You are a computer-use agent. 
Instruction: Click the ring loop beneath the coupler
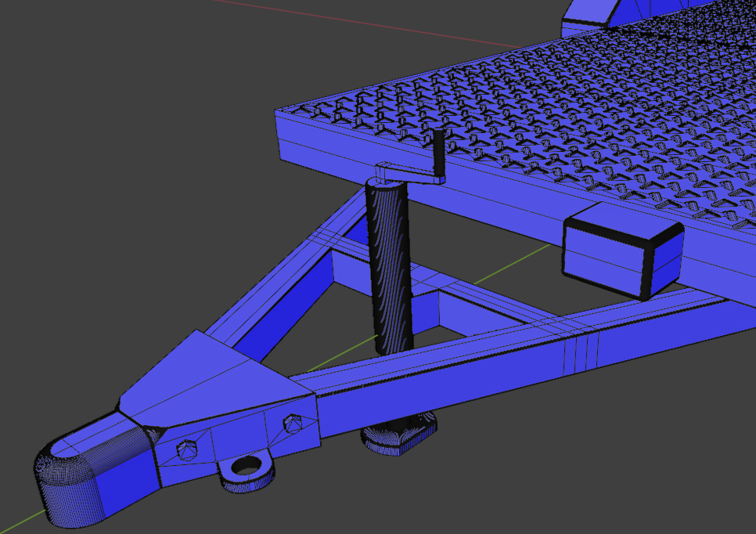[x=247, y=469]
